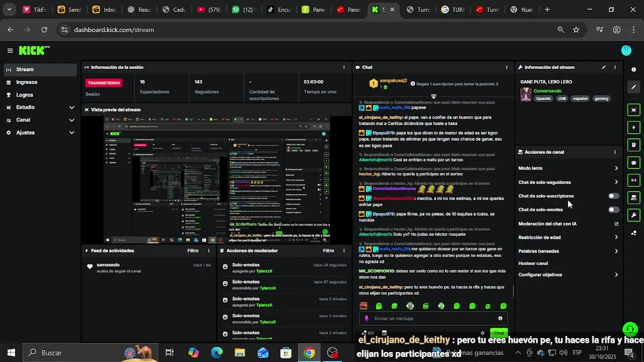644x362 pixels.
Task: Select Stream in left navigation
Action: coord(39,69)
